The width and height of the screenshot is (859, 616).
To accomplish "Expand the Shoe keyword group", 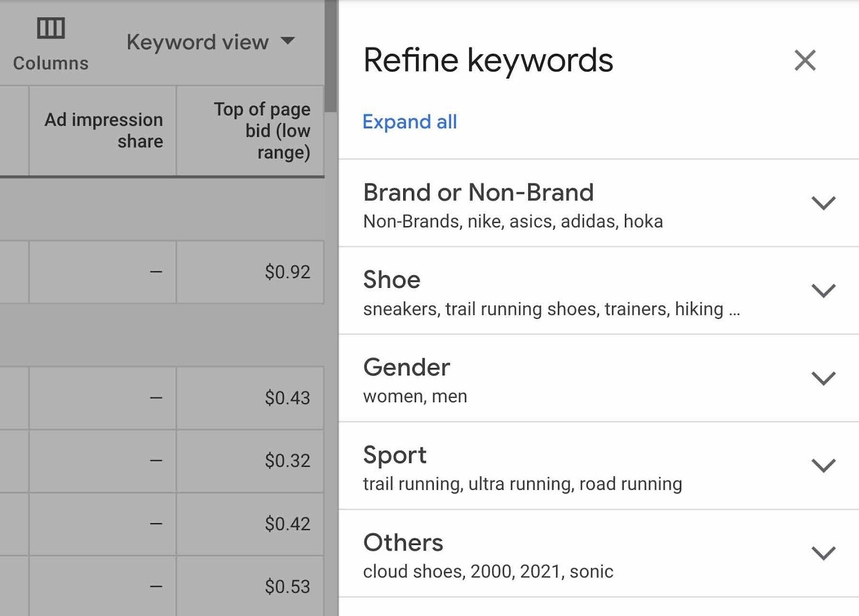I will coord(391,279).
